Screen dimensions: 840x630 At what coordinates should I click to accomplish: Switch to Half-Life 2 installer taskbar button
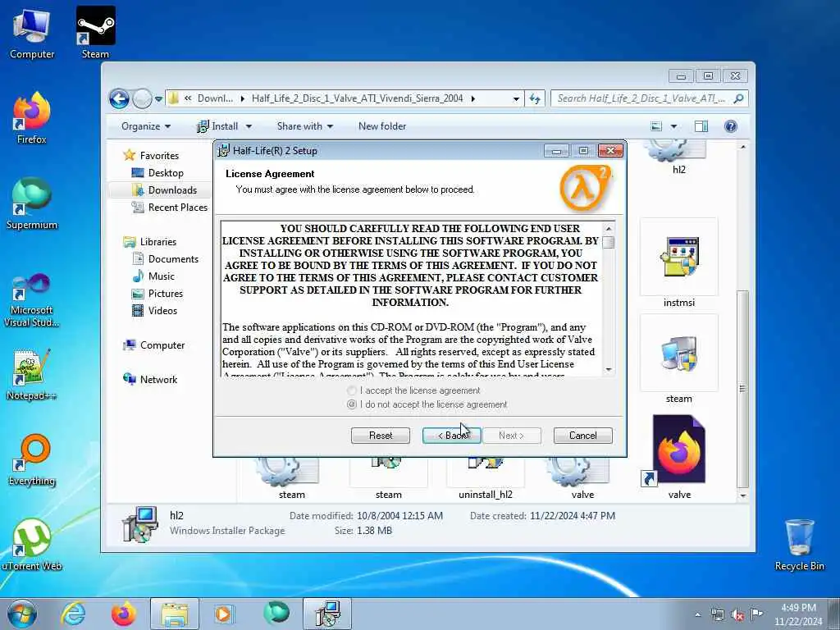click(327, 614)
